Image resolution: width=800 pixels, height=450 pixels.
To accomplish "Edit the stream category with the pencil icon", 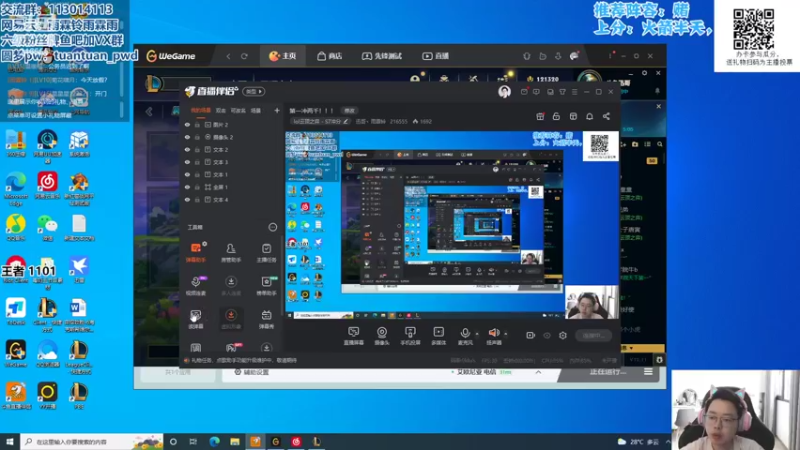I will point(345,121).
